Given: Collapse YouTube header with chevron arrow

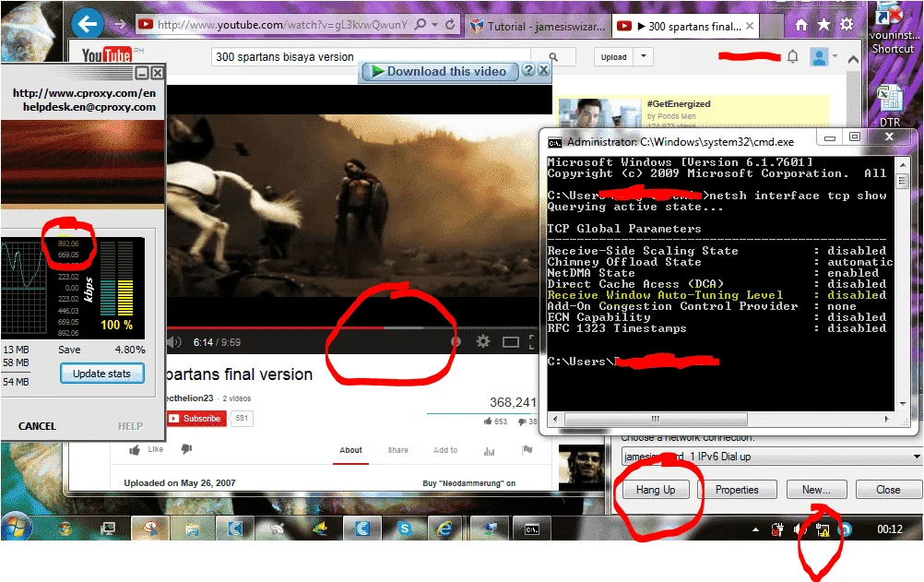Looking at the screenshot, I should (x=853, y=59).
